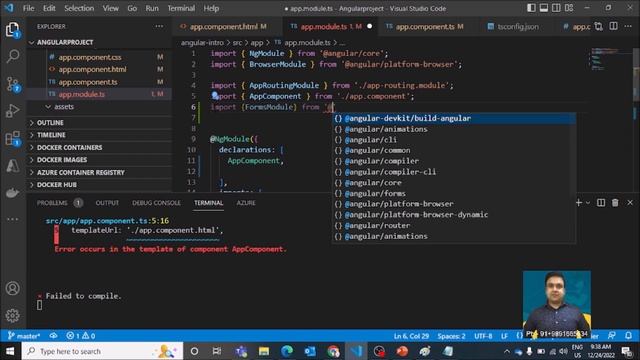Toggle primary side bar layout icon
640x360 pixels.
[531, 8]
